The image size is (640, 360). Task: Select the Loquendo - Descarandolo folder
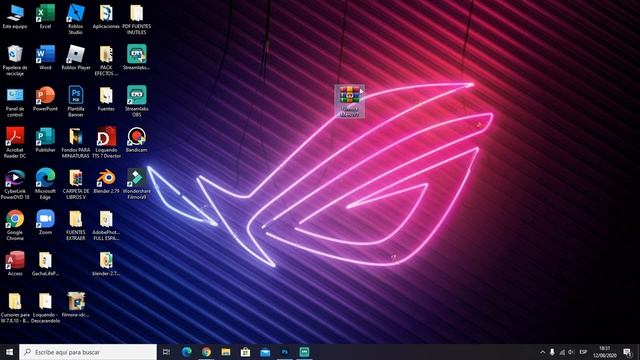click(x=45, y=308)
